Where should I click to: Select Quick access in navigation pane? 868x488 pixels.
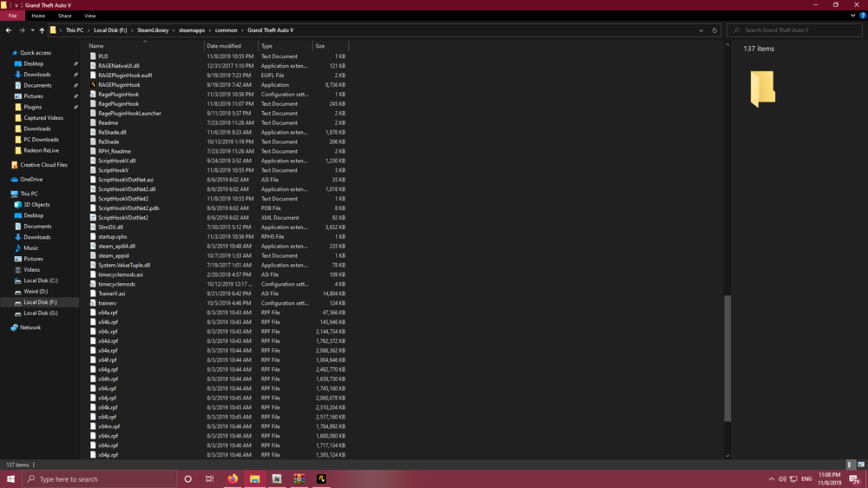[x=36, y=53]
